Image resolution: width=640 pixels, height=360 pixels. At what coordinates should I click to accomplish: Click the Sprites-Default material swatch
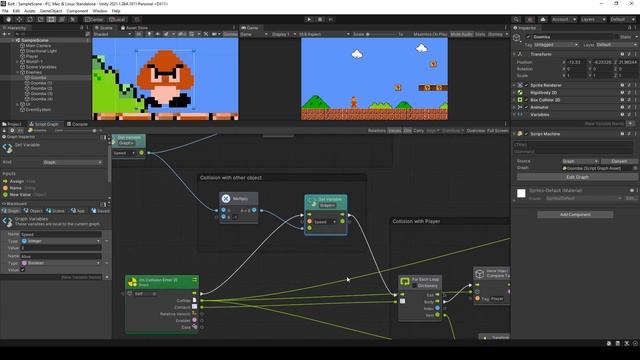(x=521, y=193)
